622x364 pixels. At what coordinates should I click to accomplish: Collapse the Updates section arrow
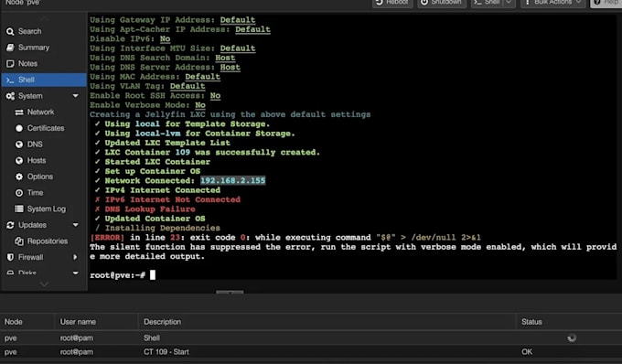[x=75, y=225]
